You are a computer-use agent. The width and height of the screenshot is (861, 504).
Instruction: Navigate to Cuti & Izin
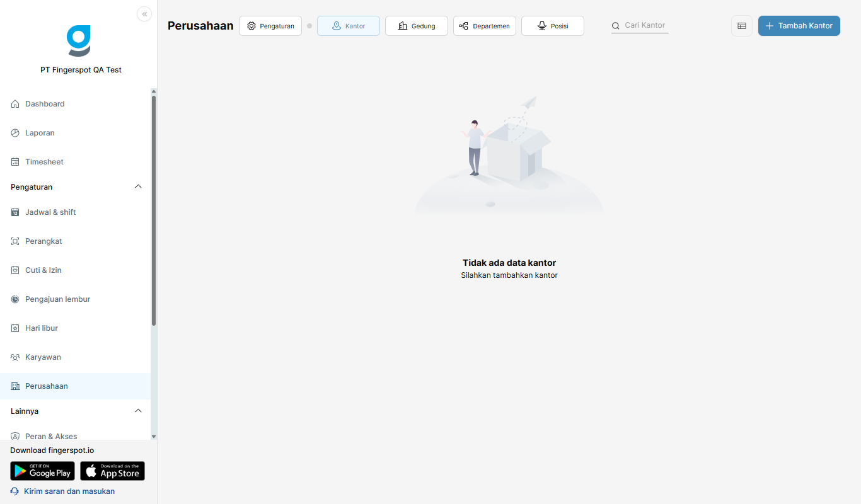pyautogui.click(x=75, y=270)
